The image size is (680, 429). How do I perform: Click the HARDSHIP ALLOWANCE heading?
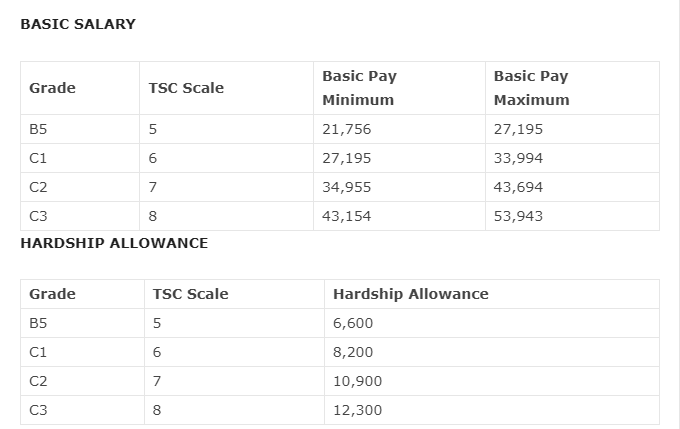click(x=114, y=243)
